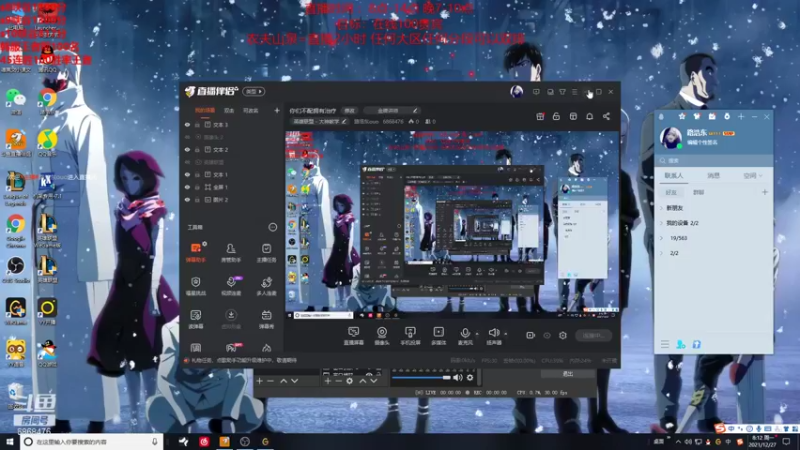Open the 多人连麦 tool icon
This screenshot has width=800, height=450.
(266, 286)
